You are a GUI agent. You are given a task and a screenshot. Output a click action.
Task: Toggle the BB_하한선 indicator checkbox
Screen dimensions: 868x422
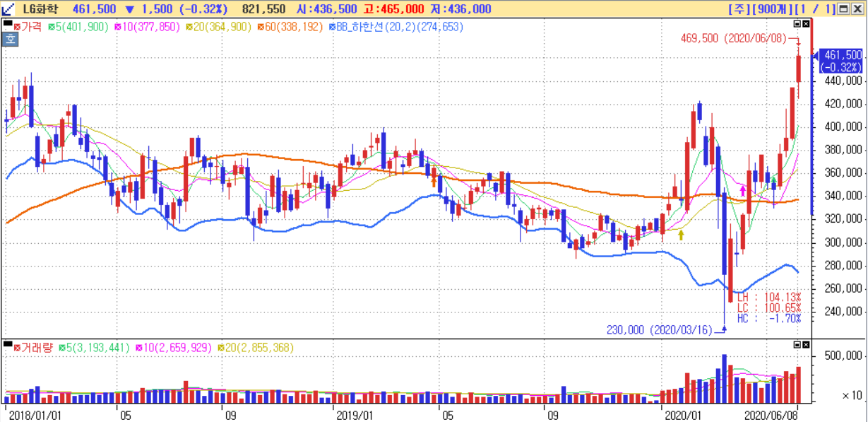click(x=333, y=26)
